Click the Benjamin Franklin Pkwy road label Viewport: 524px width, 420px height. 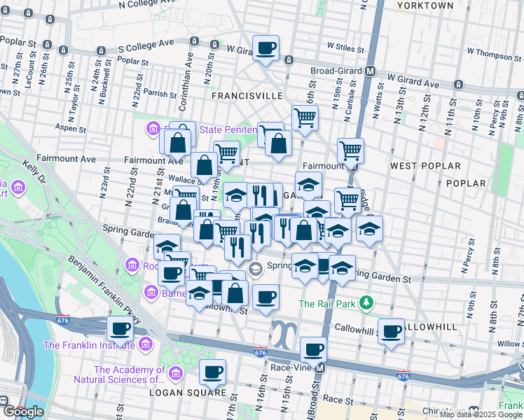pyautogui.click(x=104, y=290)
